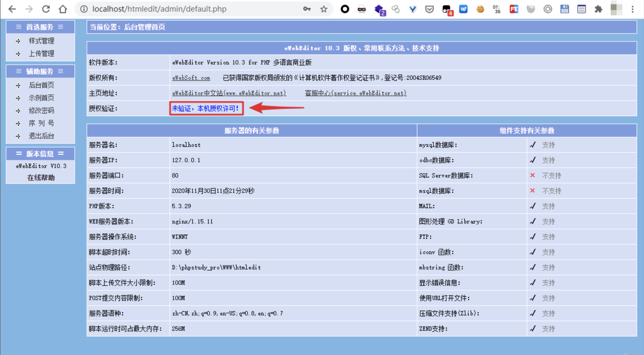Open the eWebSoft.com link

tap(191, 78)
